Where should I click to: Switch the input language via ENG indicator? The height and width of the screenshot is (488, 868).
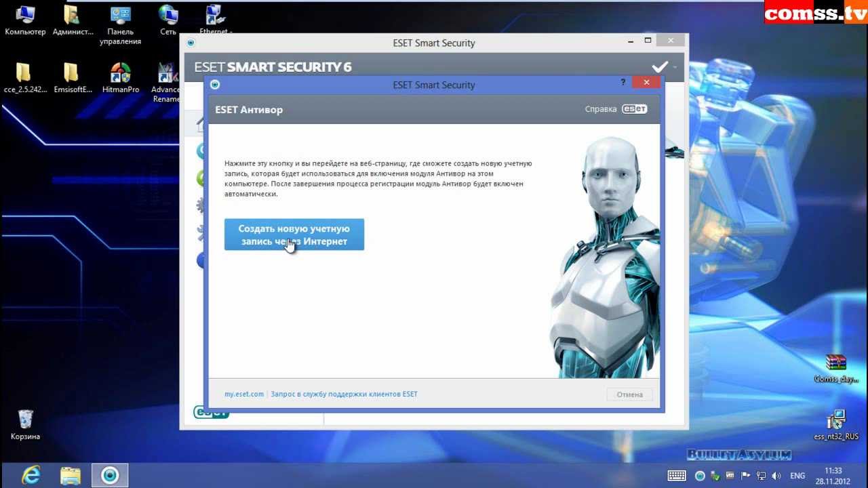tap(797, 476)
